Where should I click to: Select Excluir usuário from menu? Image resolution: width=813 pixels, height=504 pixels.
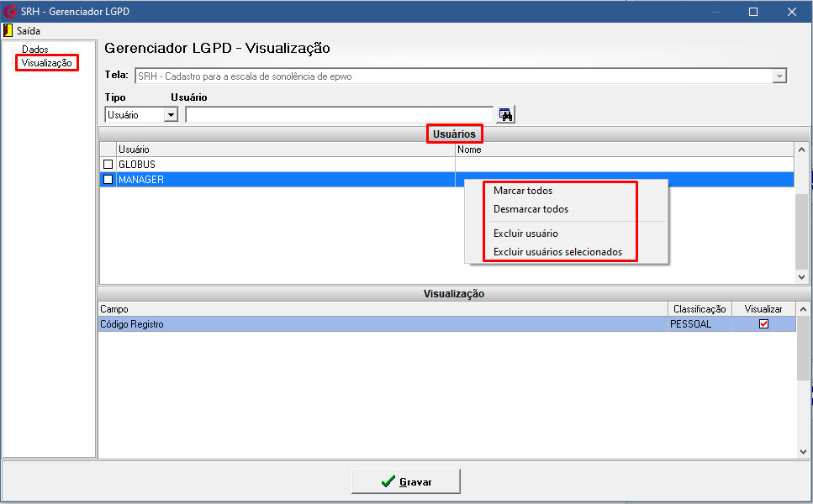pos(525,234)
